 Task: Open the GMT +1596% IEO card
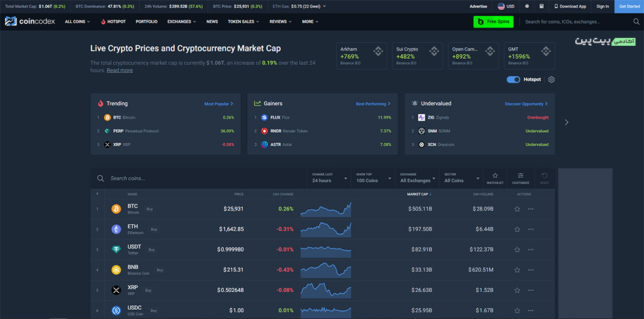tap(529, 56)
